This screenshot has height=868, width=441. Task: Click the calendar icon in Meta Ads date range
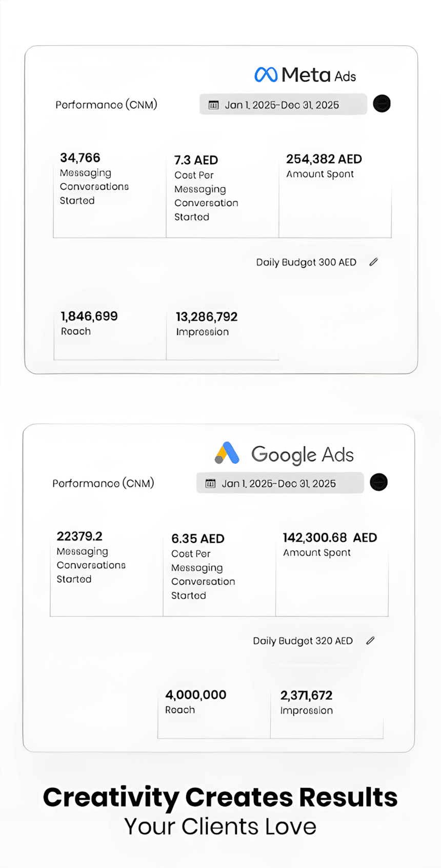tap(213, 105)
